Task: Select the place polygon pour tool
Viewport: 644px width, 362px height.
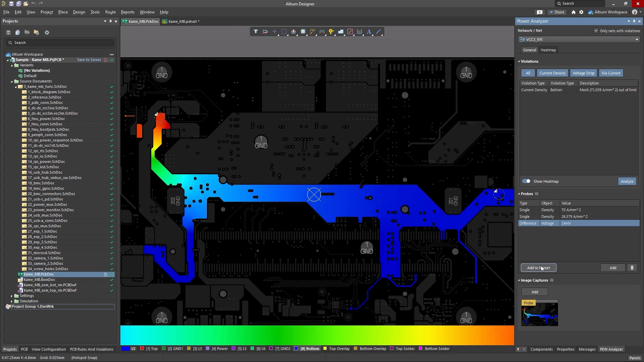Action: tap(341, 32)
